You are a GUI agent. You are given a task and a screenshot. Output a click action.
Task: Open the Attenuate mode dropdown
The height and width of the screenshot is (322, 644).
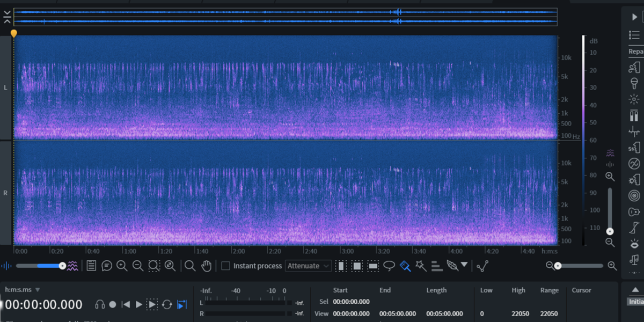coord(308,266)
